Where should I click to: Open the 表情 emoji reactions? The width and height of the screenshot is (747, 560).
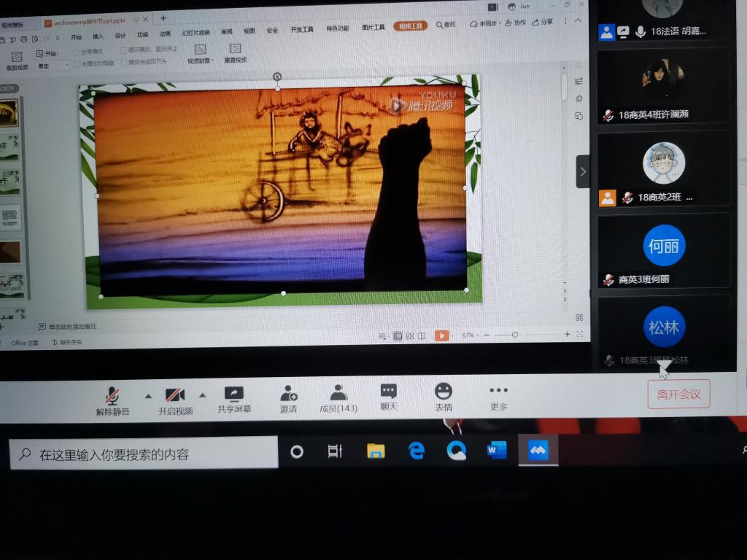point(444,397)
